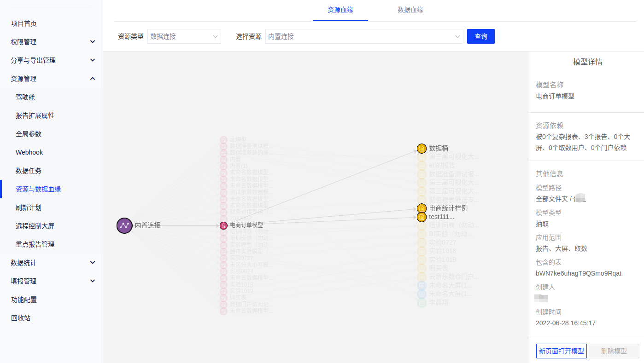Open the 回收站 sidebar item
Viewport: 644px width, 363px height.
point(21,318)
